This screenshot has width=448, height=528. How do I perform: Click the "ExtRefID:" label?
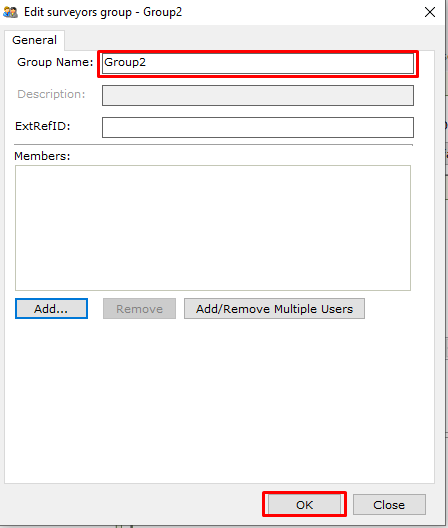[42, 126]
